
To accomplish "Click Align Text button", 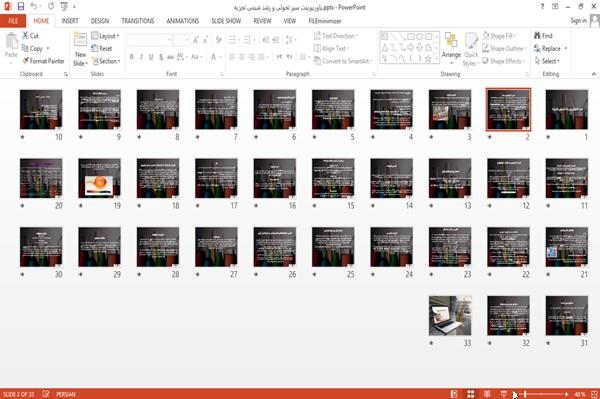I will (330, 48).
